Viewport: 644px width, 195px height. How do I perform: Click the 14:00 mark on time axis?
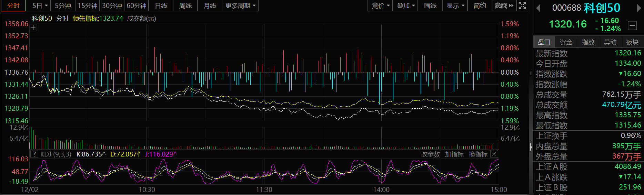click(381, 189)
